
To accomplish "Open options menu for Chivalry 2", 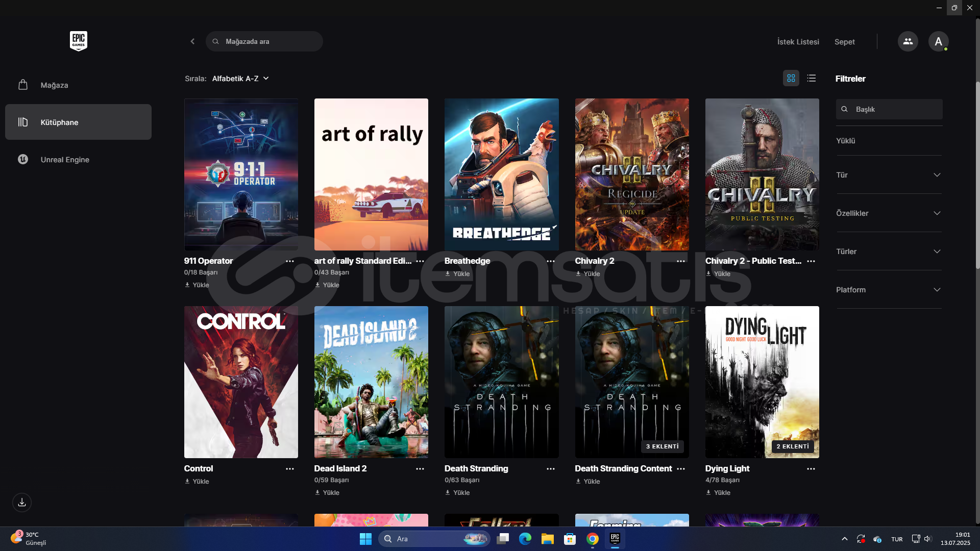I will click(x=681, y=261).
